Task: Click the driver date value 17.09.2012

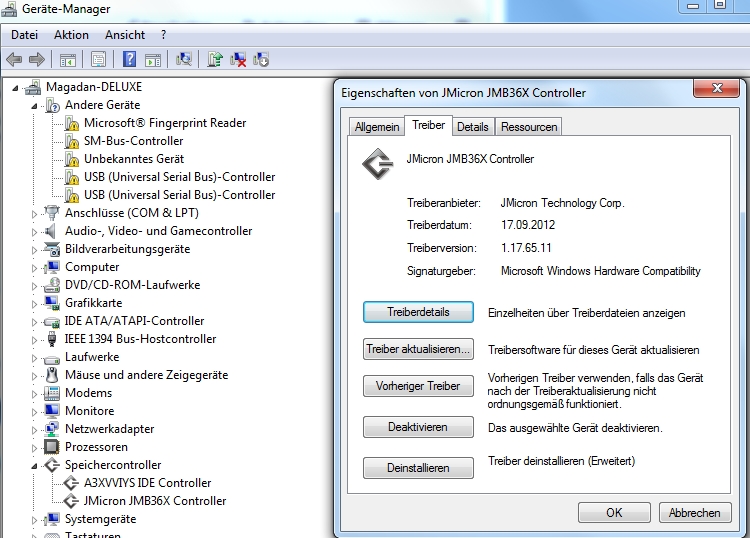Action: (x=528, y=225)
